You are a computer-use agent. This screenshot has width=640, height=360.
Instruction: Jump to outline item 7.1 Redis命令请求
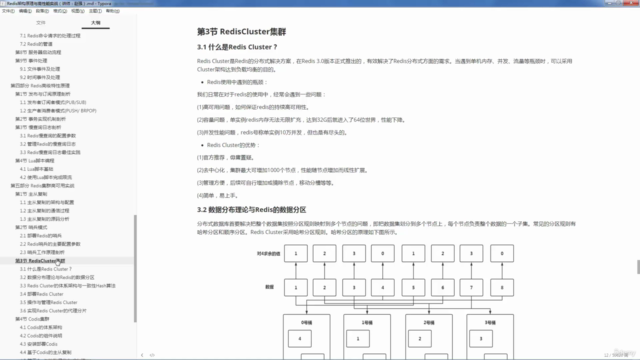tap(50, 36)
